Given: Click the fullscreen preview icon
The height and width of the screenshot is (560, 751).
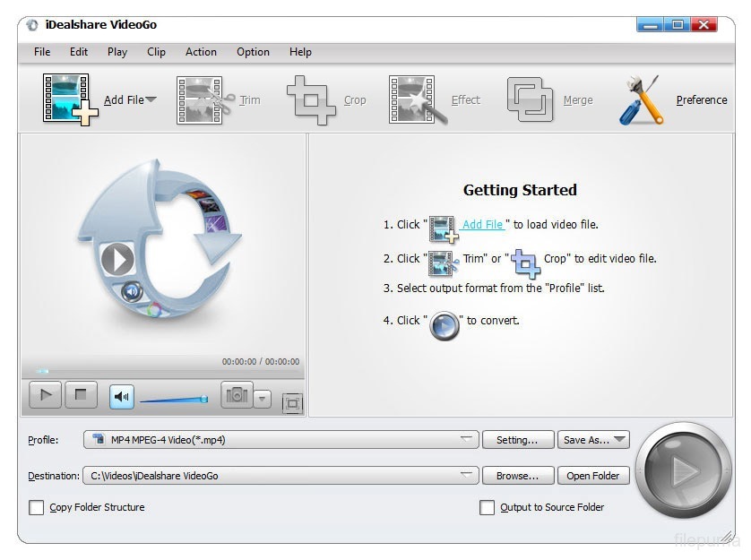Looking at the screenshot, I should tap(292, 403).
